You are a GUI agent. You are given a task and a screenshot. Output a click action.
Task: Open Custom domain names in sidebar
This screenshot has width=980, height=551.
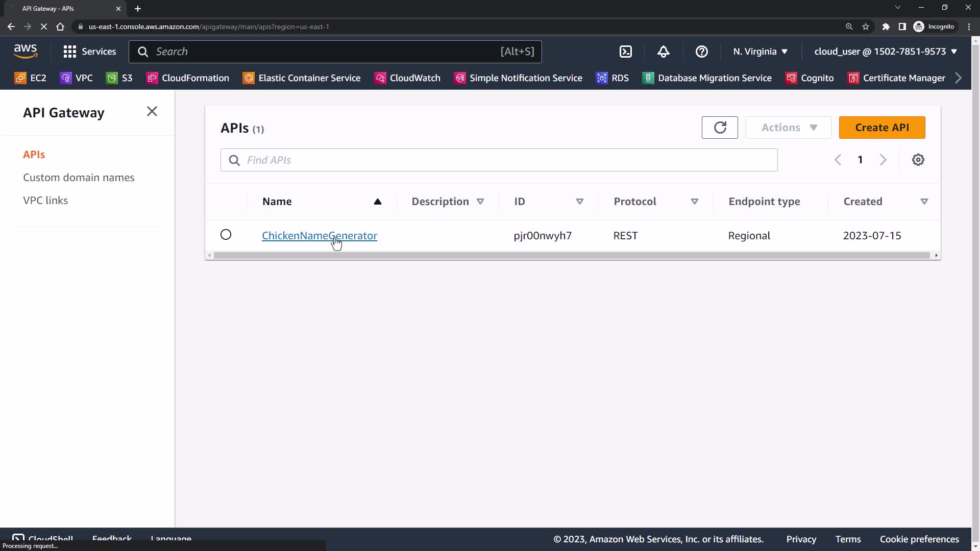[x=79, y=178]
